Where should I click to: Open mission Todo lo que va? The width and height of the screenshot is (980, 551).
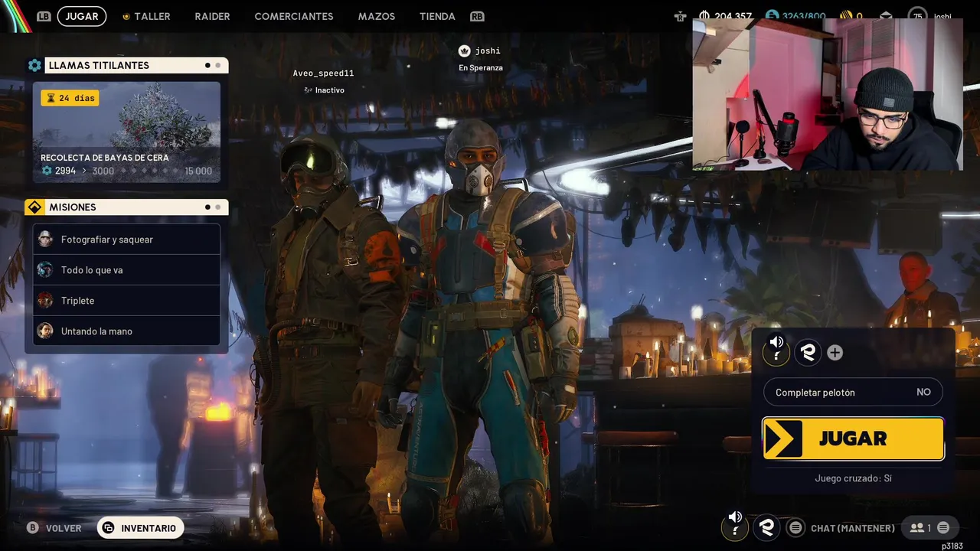coord(126,270)
